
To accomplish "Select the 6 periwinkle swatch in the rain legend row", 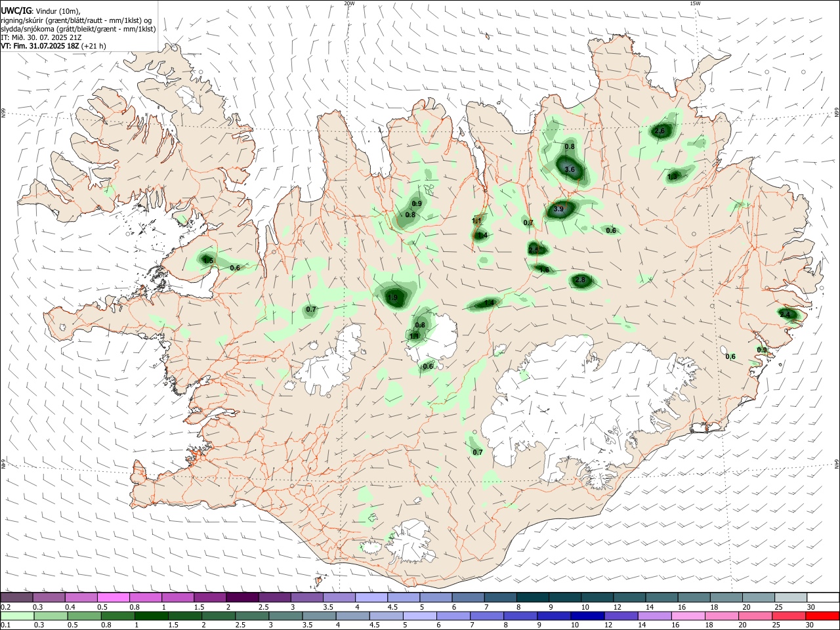I will (x=452, y=616).
